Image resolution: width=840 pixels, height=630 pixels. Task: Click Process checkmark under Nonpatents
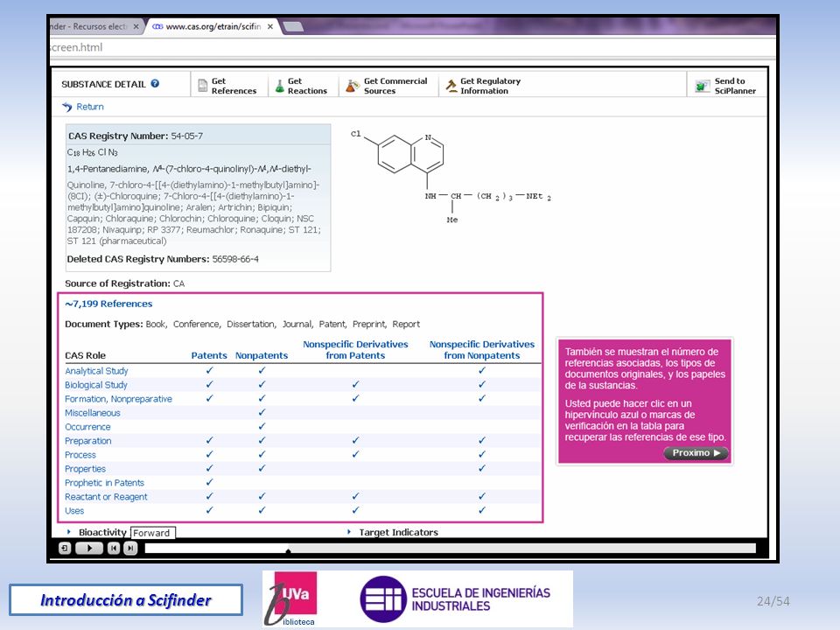click(262, 454)
